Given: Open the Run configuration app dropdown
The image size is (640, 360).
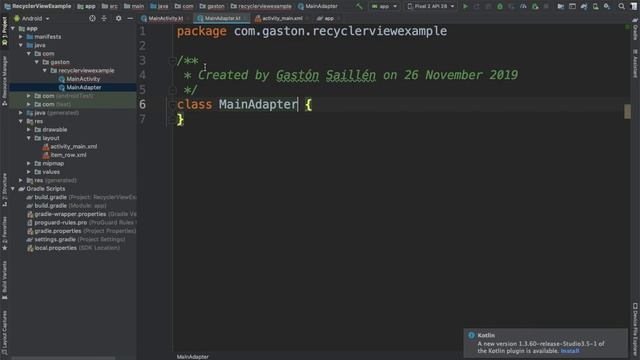Looking at the screenshot, I should [384, 6].
